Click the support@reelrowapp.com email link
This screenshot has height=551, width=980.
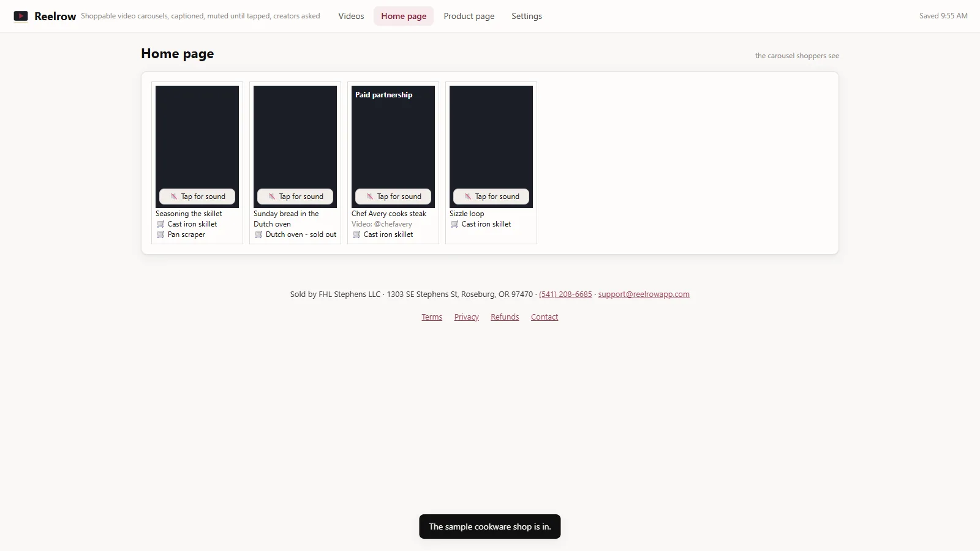click(644, 294)
